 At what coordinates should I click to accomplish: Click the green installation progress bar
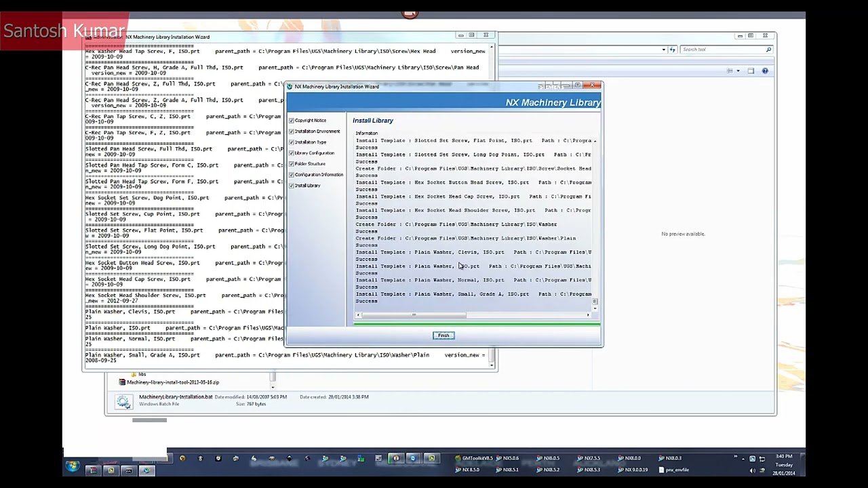pyautogui.click(x=477, y=325)
